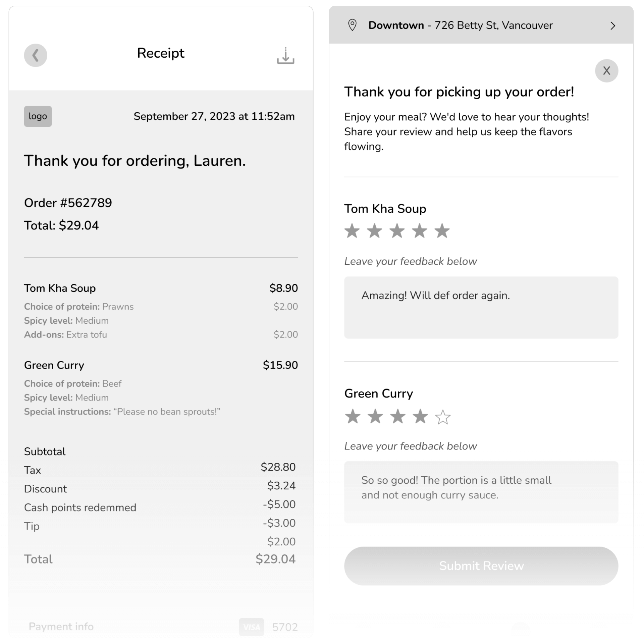Expand the Downtown location chevron
This screenshot has height=644, width=644.
tap(613, 26)
